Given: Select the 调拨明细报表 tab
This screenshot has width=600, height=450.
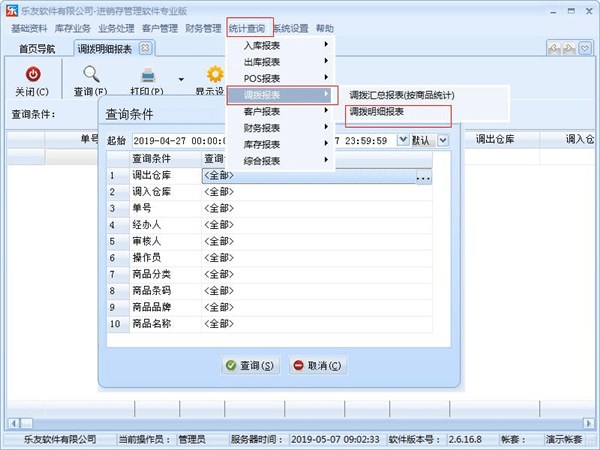Looking at the screenshot, I should coord(104,49).
